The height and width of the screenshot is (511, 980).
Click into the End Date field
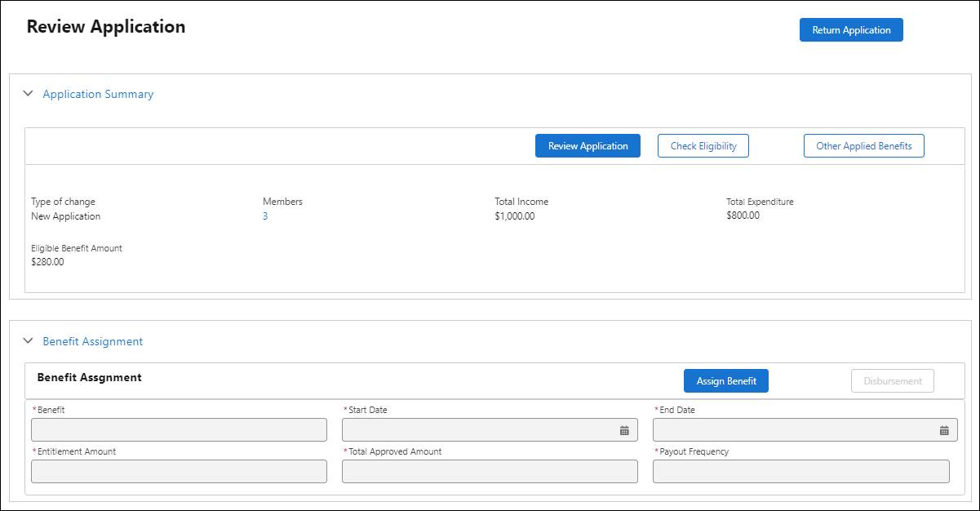pyautogui.click(x=805, y=430)
